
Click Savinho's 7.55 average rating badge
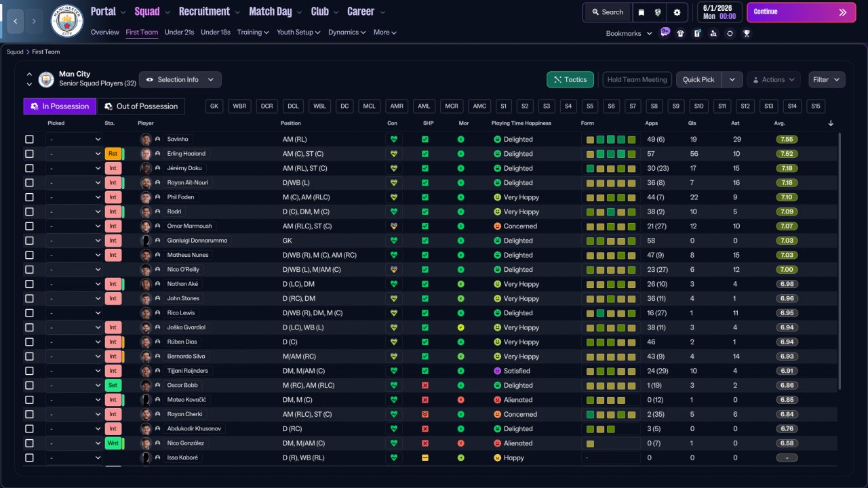click(x=787, y=140)
